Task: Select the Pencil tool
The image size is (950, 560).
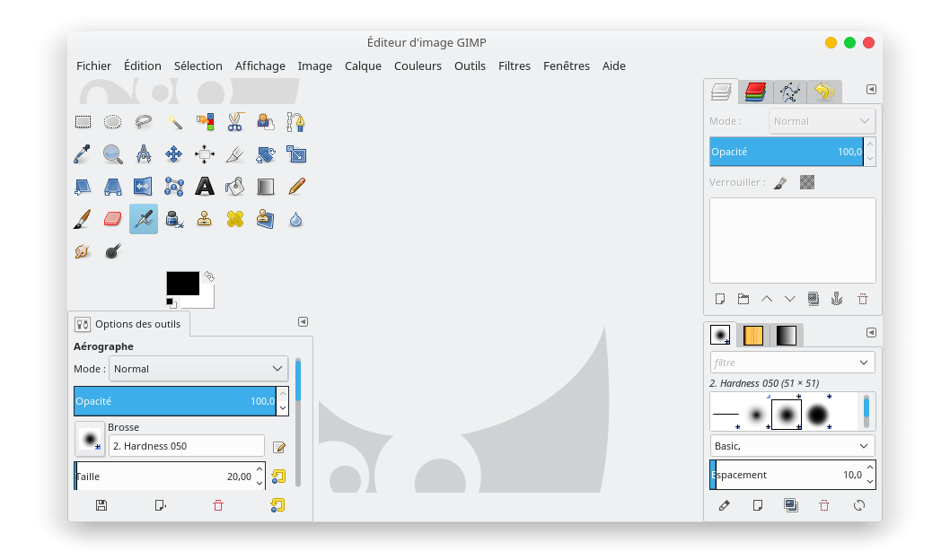Action: [296, 187]
